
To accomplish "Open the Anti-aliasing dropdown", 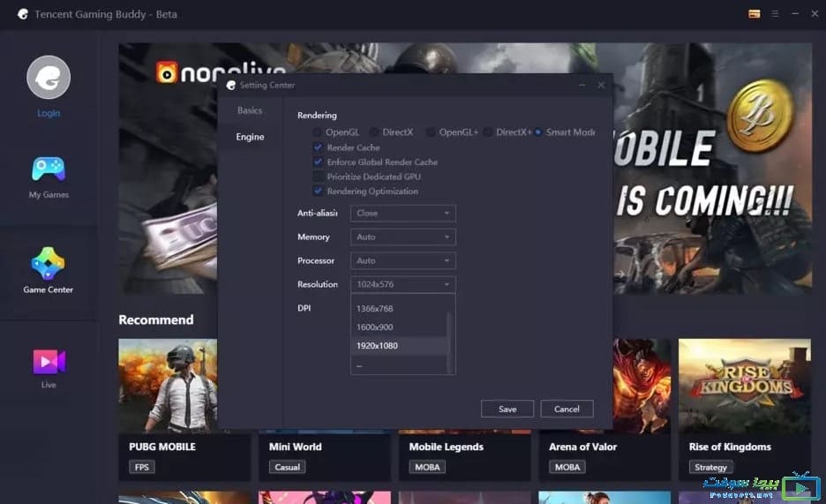I will coord(403,214).
